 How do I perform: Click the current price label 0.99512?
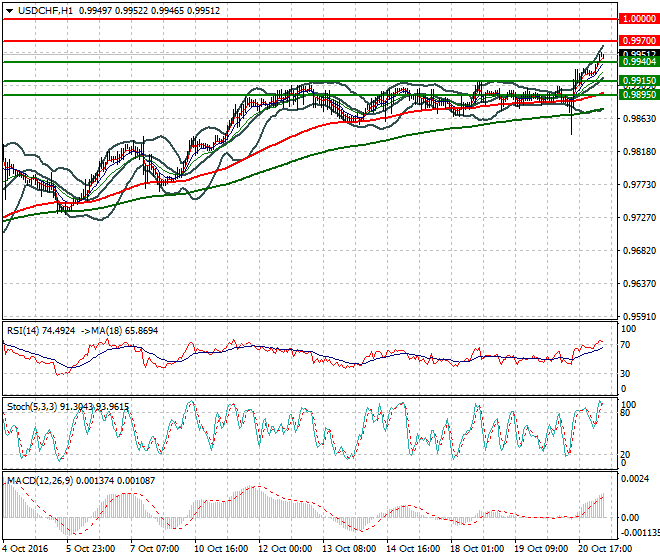point(639,54)
